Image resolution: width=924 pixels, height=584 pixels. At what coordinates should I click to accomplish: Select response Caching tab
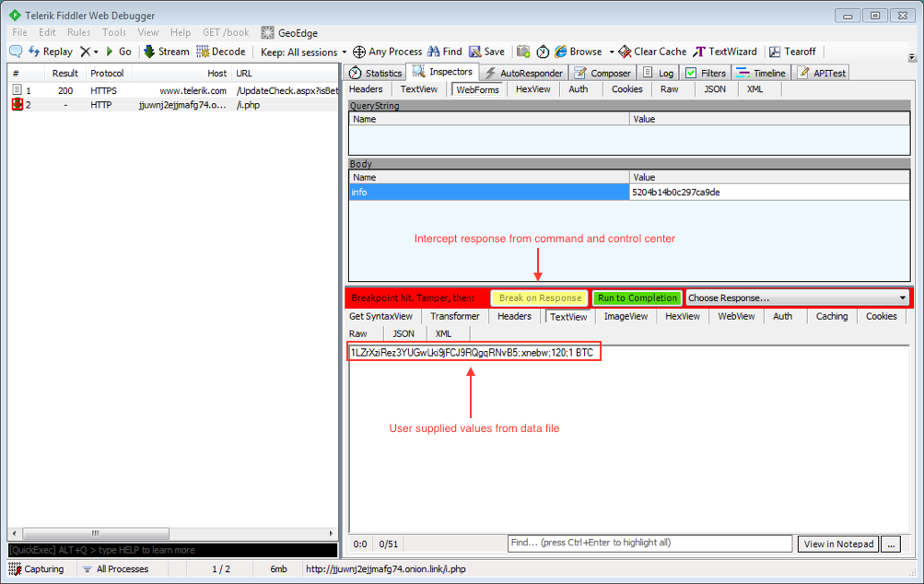tap(832, 316)
